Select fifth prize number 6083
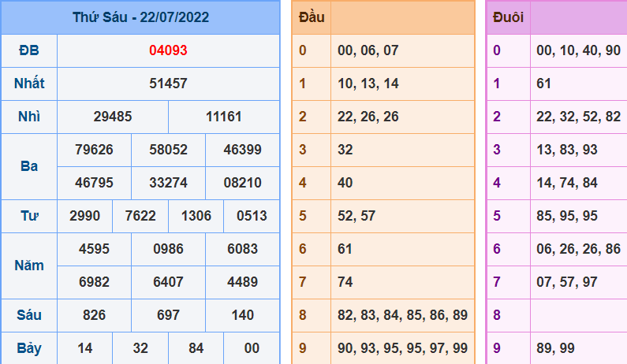The width and height of the screenshot is (627, 364). click(242, 249)
